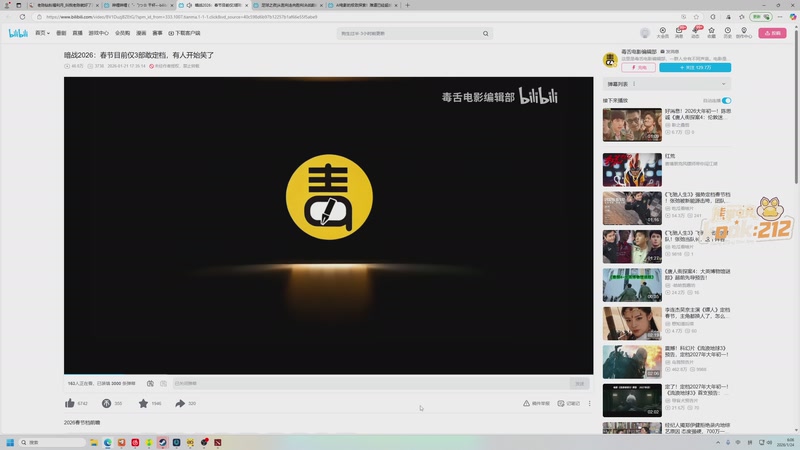Viewport: 800px width, 450px height.
Task: Click the 李连杰吴京主演 video title
Action: coord(697,313)
